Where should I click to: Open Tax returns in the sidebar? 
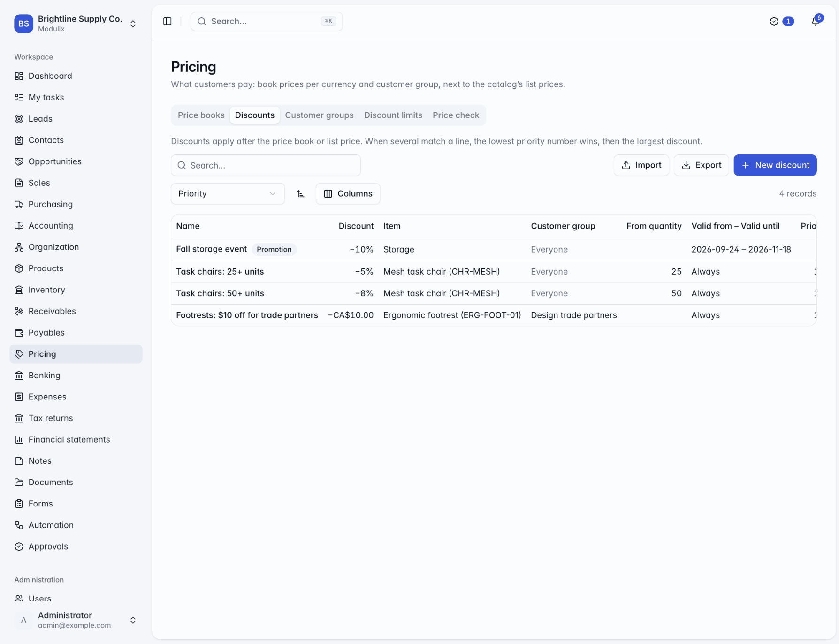76,418
